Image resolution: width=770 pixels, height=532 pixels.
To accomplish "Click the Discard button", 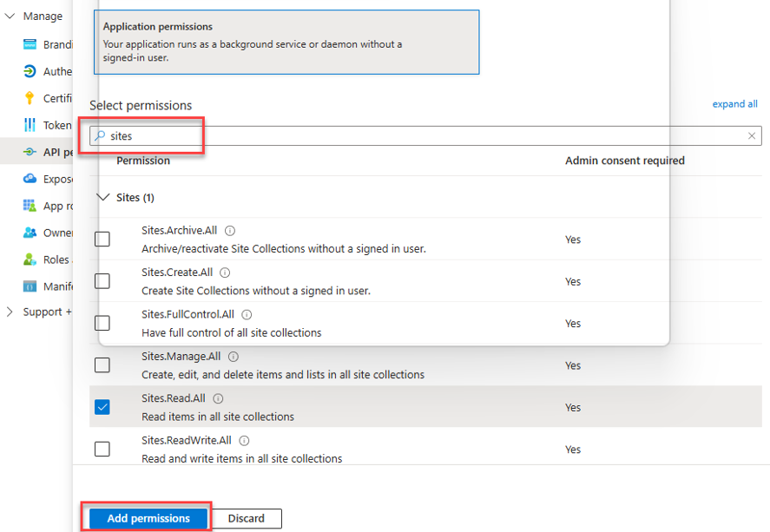I will pyautogui.click(x=247, y=518).
